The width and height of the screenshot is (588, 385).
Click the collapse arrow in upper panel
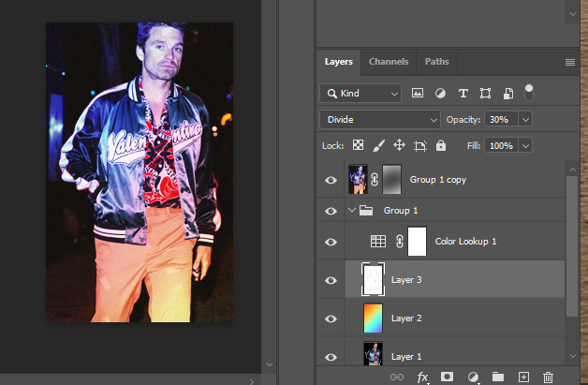tap(573, 14)
